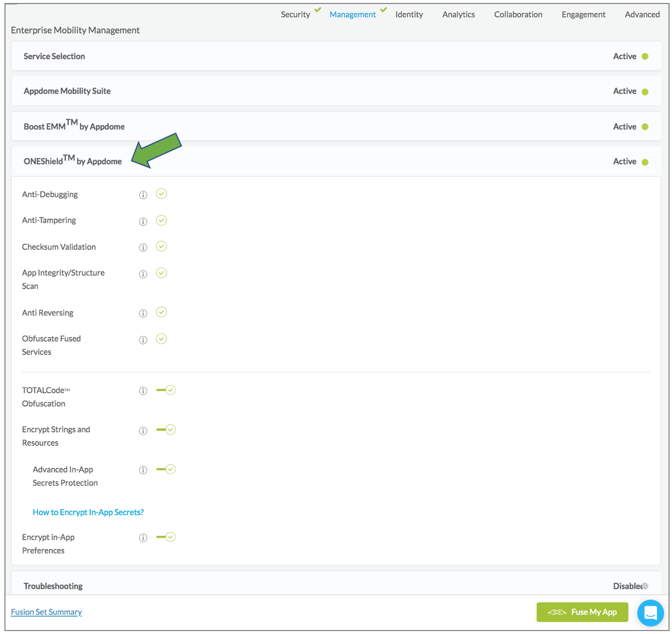Switch to the Identity tab
The width and height of the screenshot is (672, 634).
click(x=409, y=14)
